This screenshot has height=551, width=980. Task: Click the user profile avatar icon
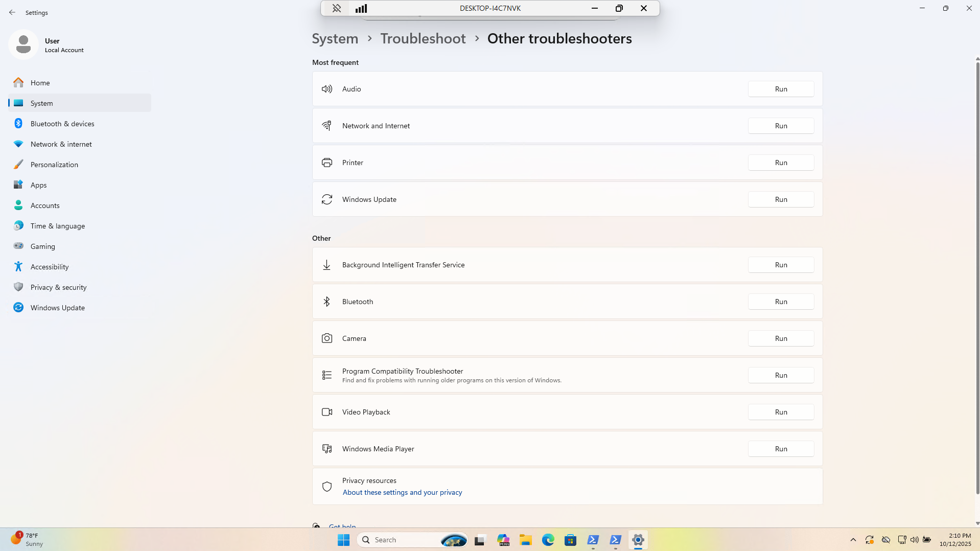coord(23,44)
